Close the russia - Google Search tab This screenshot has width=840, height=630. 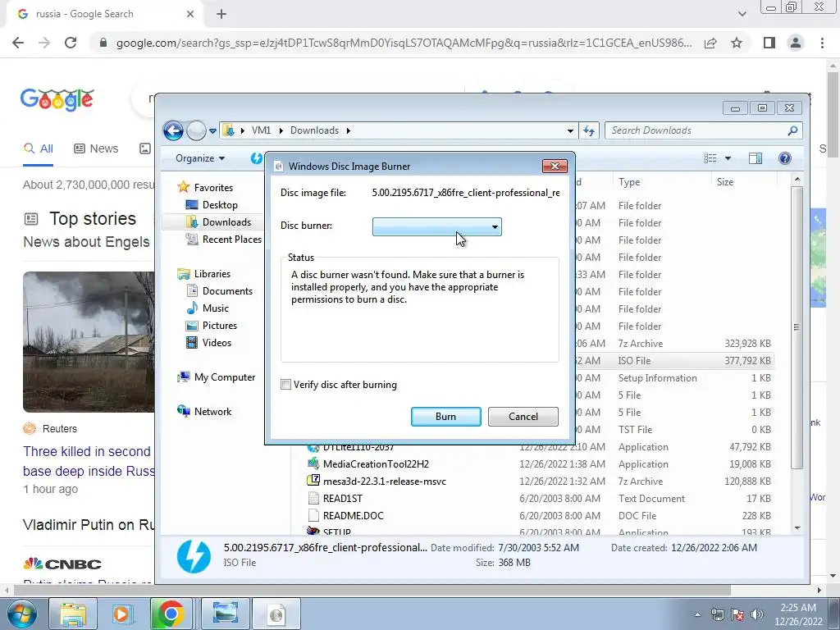coord(190,14)
